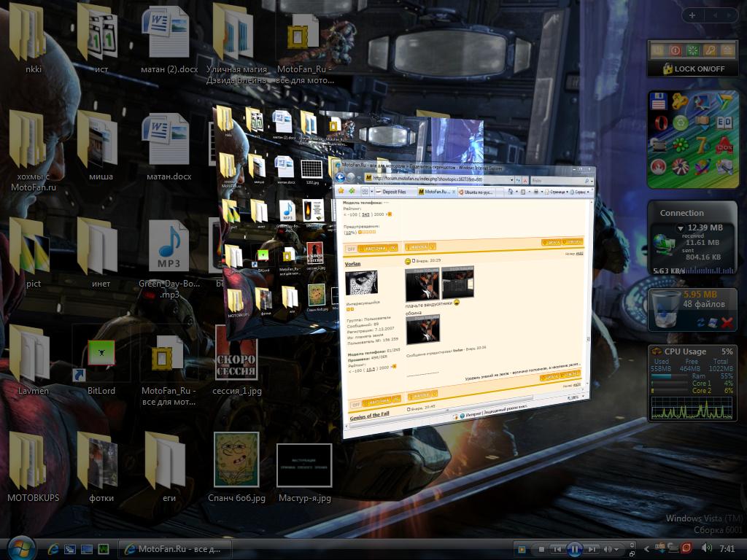Launch Internet Explorer from Quick Launch
This screenshot has height=560, width=747.
(53, 549)
